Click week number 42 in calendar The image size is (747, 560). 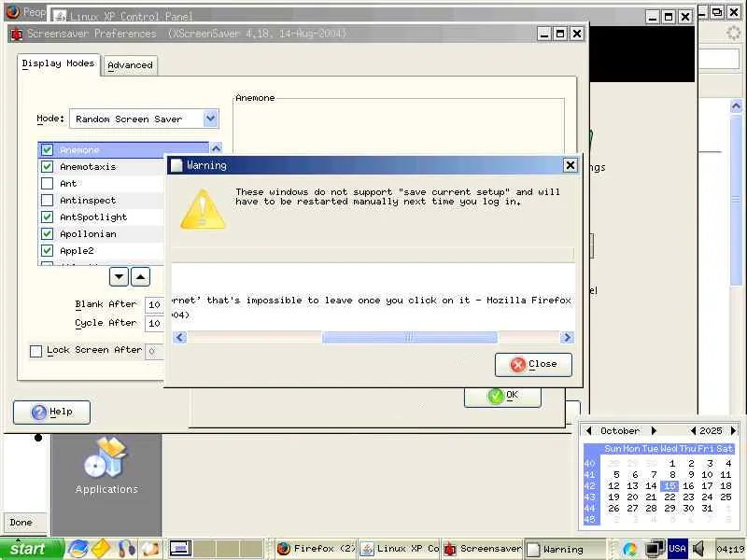[x=590, y=485]
